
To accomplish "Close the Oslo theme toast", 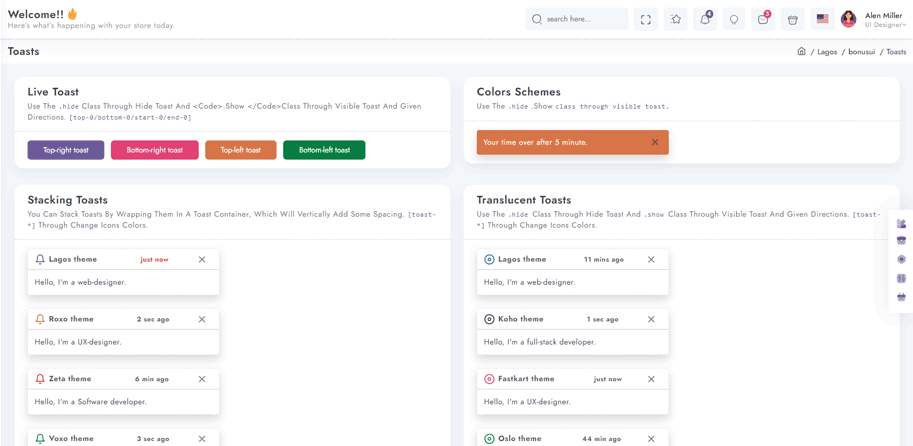I will point(652,439).
